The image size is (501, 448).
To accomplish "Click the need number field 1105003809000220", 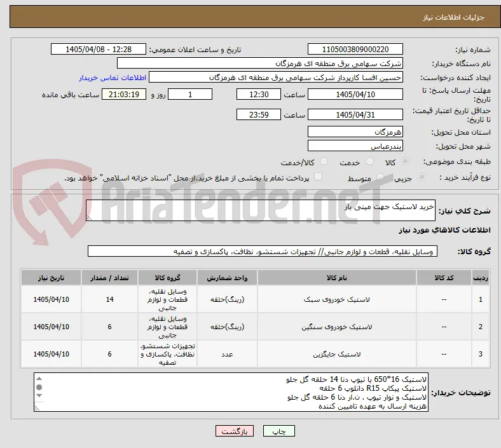I will click(355, 50).
